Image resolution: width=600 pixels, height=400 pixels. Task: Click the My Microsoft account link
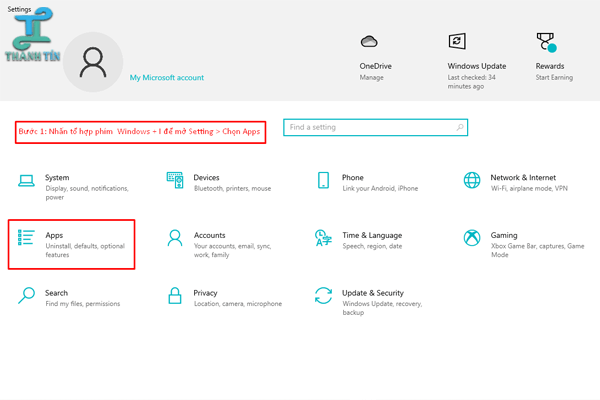click(x=167, y=77)
